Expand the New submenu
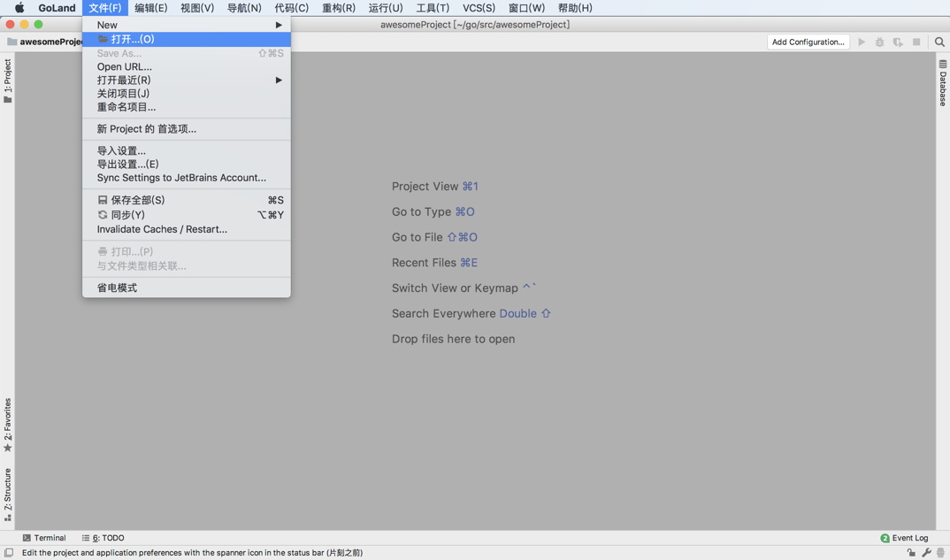The image size is (950, 560). pyautogui.click(x=187, y=25)
